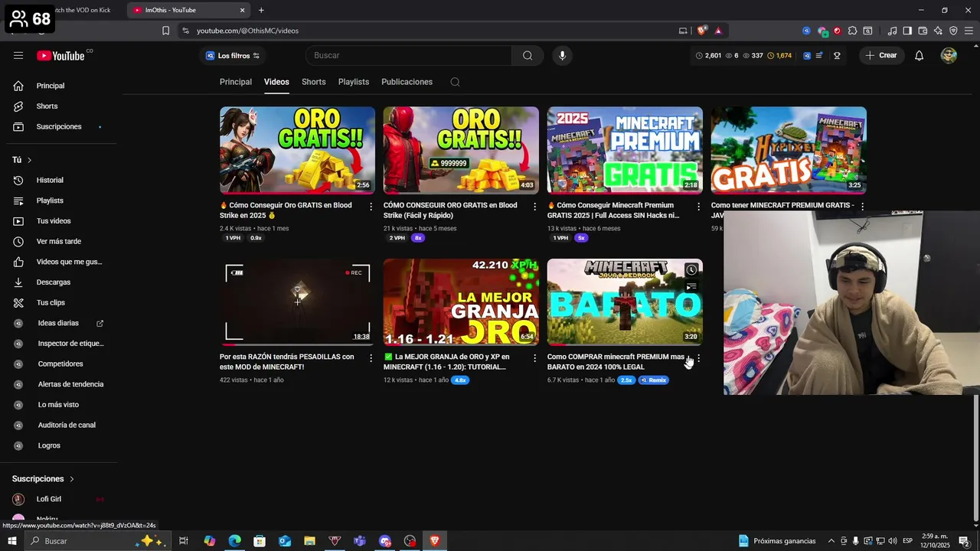This screenshot has width=980, height=551.
Task: Open the music playlist toolbar icon
Action: [892, 31]
